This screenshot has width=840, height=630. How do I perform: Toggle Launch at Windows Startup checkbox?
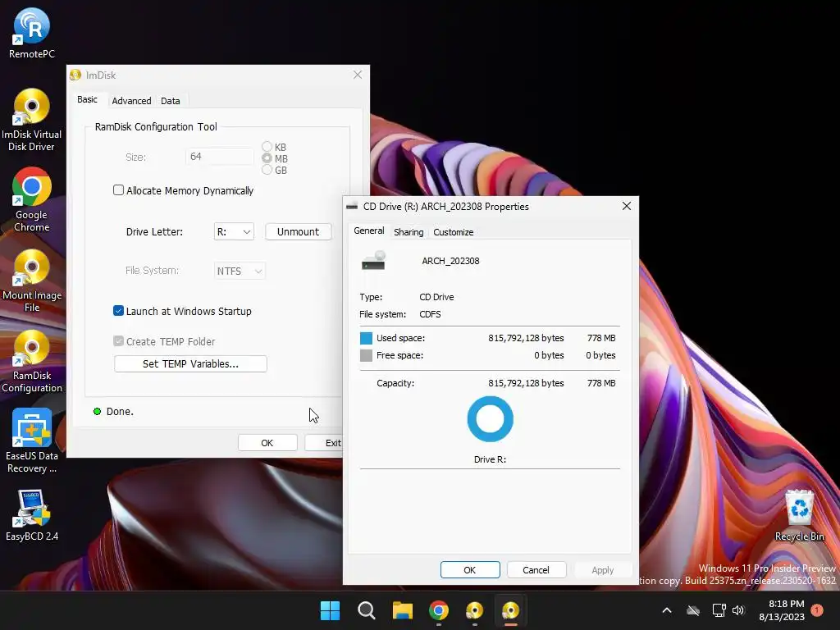(x=118, y=311)
